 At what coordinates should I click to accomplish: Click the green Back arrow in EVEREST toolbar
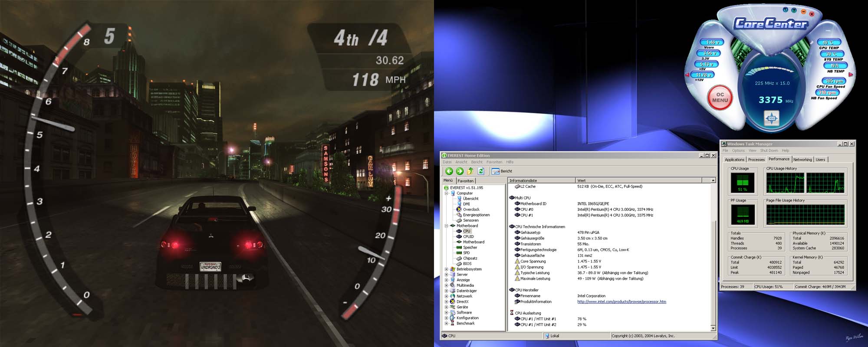pos(449,171)
